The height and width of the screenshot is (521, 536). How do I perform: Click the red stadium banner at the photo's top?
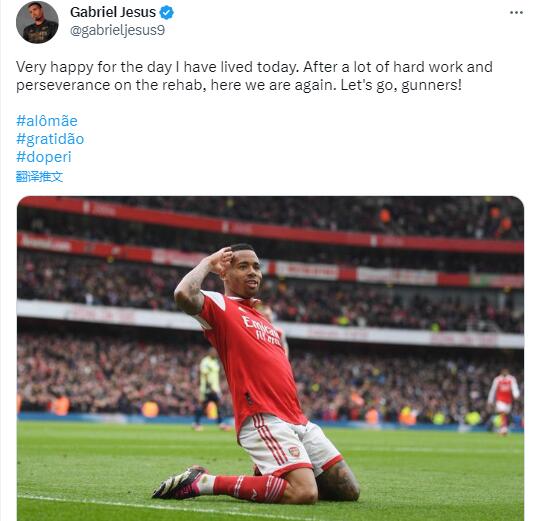(x=270, y=226)
